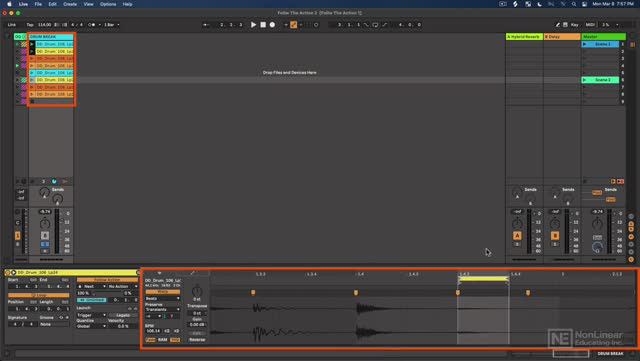Toggle the Unlinked follow action button

92,300
